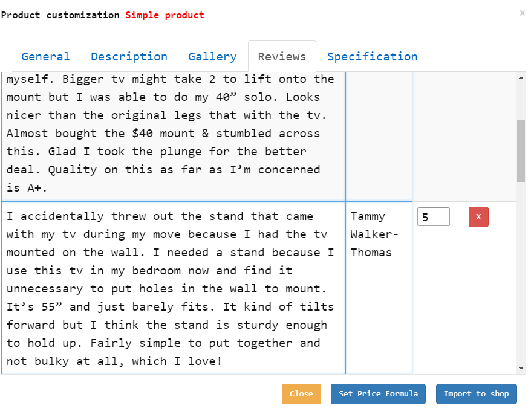This screenshot has width=531, height=420.
Task: Click the 'Simple product' red label
Action: [165, 15]
